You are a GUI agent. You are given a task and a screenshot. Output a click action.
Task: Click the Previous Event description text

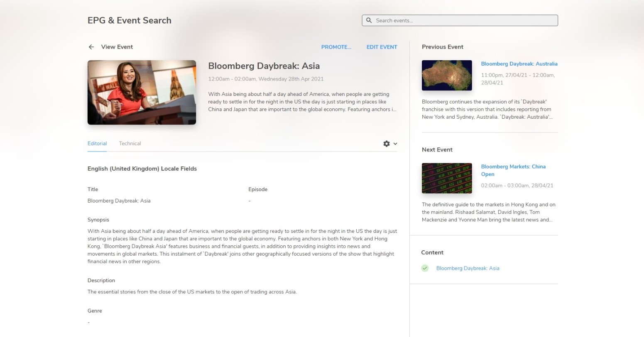click(487, 109)
